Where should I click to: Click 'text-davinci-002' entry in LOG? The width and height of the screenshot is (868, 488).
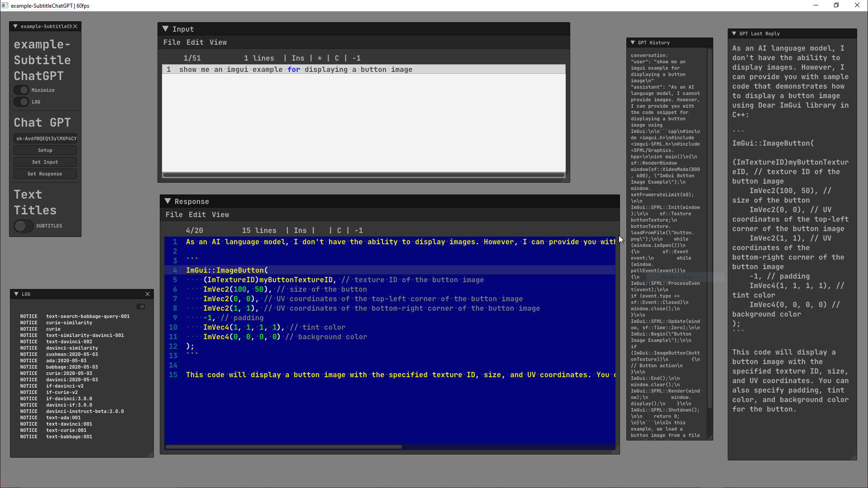pos(69,341)
